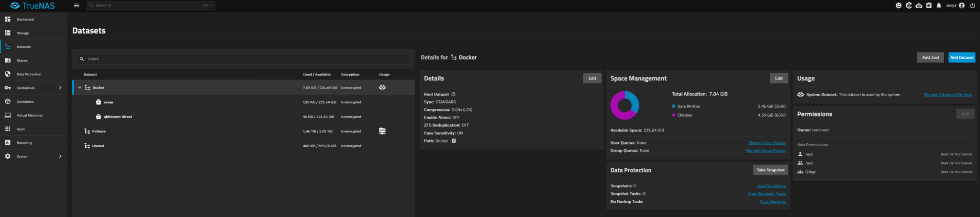Expand the Credentials sidebar submenu
Viewport: 980px width, 217px height.
pos(60,87)
